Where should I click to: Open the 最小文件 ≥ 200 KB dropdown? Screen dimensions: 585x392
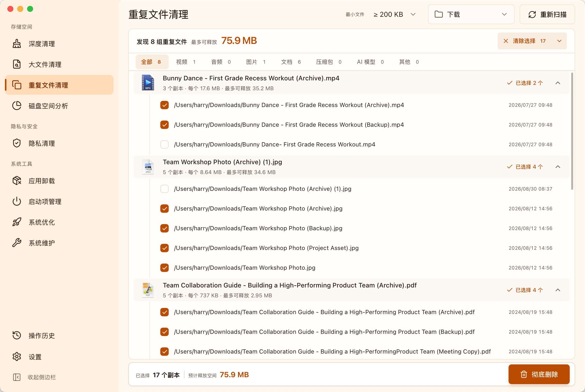pyautogui.click(x=395, y=14)
